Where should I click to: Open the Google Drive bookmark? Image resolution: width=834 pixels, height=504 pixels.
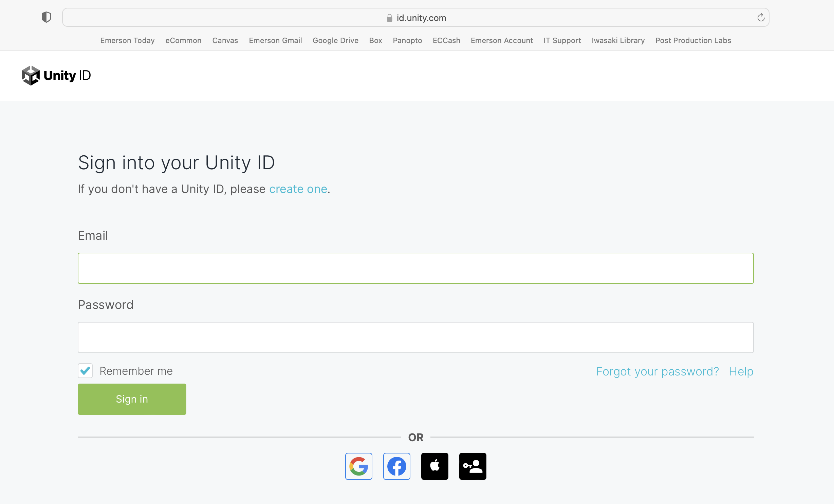point(335,40)
